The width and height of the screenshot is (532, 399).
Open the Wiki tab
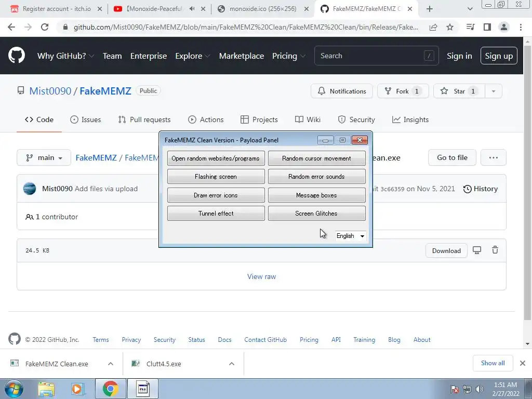(x=308, y=119)
